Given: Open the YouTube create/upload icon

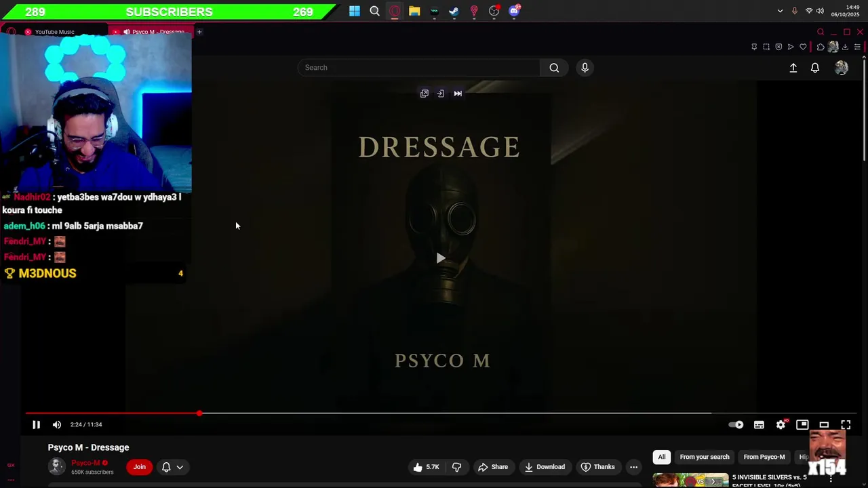Looking at the screenshot, I should tap(793, 68).
